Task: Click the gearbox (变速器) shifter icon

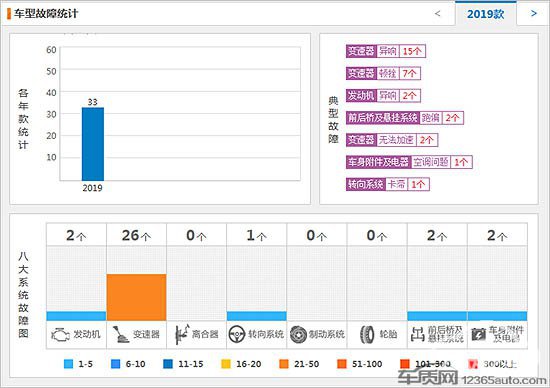Action: 121,334
